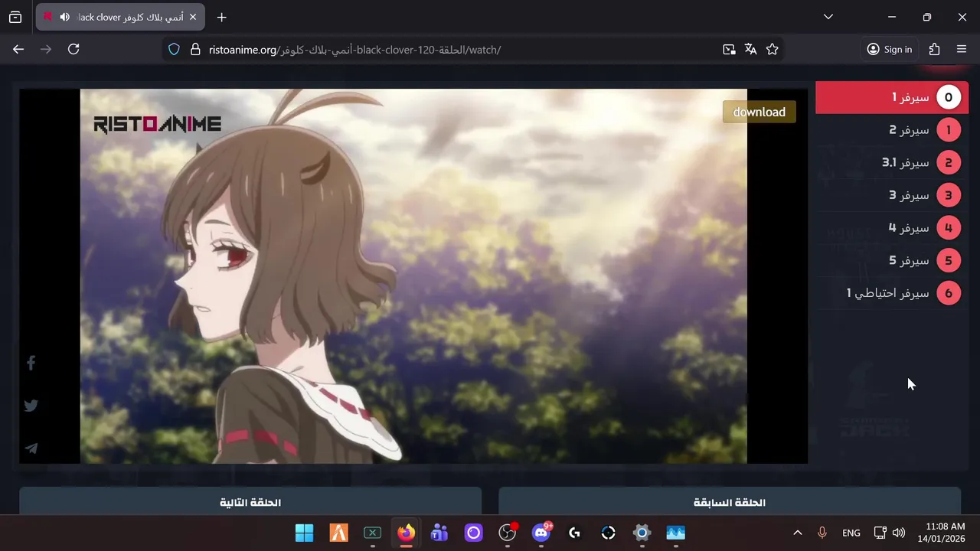The width and height of the screenshot is (980, 551).
Task: Open OBS Studio from the taskbar
Action: pos(507,533)
